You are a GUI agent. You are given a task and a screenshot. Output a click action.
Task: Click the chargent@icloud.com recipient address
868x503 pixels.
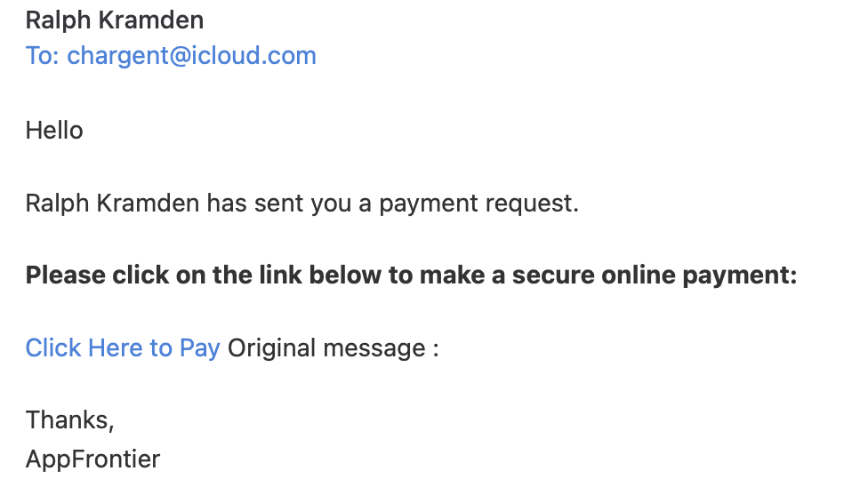pyautogui.click(x=191, y=56)
